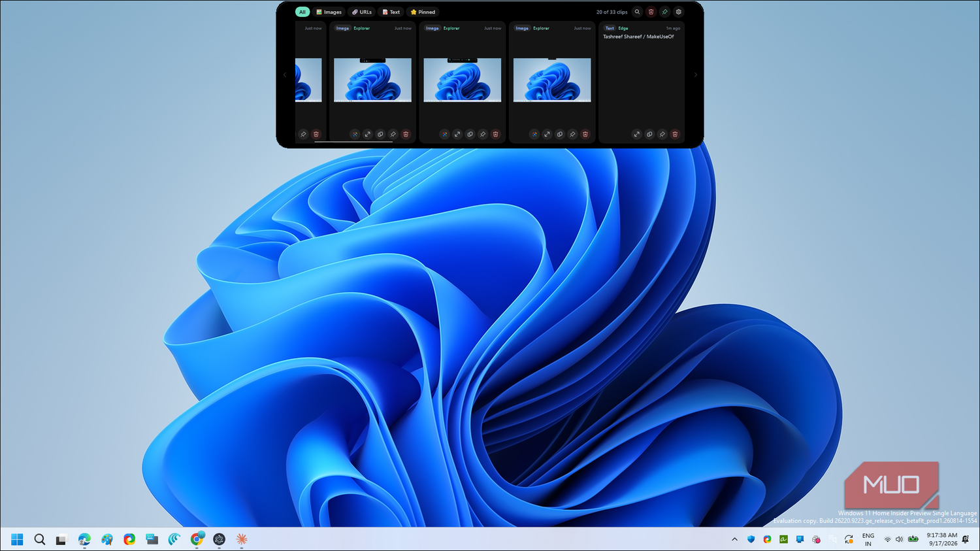Open Windows Security shield in the tray
Viewport: 980px width, 551px height.
[751, 539]
